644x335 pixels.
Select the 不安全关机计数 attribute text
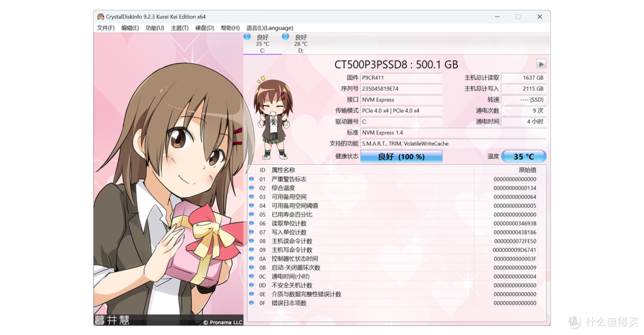click(x=292, y=285)
